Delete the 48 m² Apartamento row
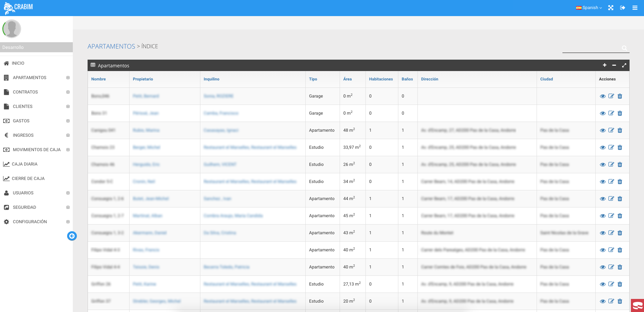644x312 pixels. (x=620, y=130)
